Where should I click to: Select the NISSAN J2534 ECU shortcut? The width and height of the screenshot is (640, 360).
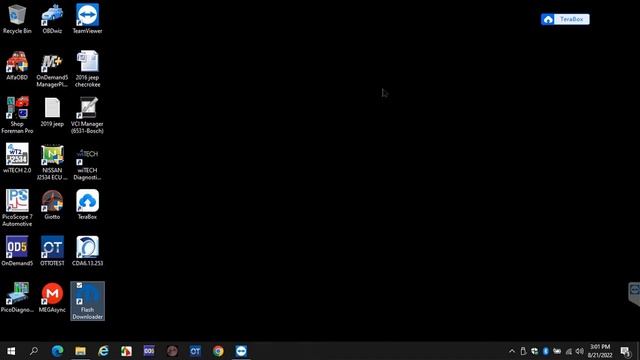(52, 162)
